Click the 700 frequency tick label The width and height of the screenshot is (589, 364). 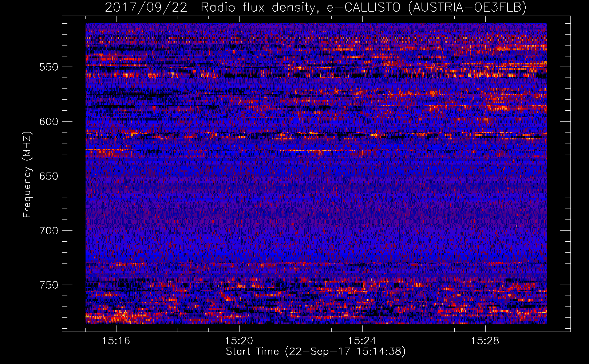(49, 231)
